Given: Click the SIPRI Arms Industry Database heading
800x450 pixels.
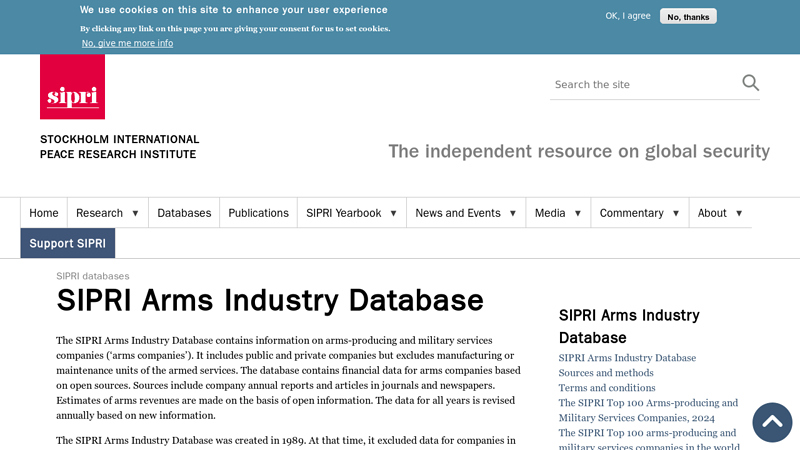Looking at the screenshot, I should pyautogui.click(x=270, y=300).
